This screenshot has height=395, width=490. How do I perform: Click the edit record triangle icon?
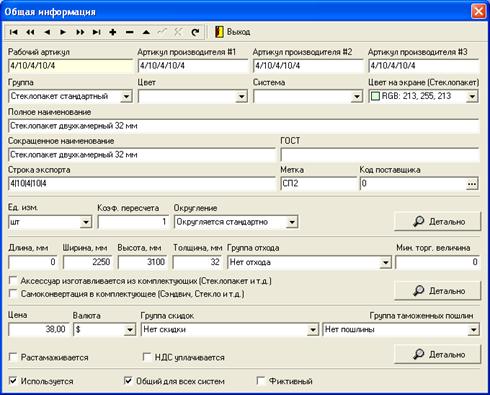tap(146, 32)
